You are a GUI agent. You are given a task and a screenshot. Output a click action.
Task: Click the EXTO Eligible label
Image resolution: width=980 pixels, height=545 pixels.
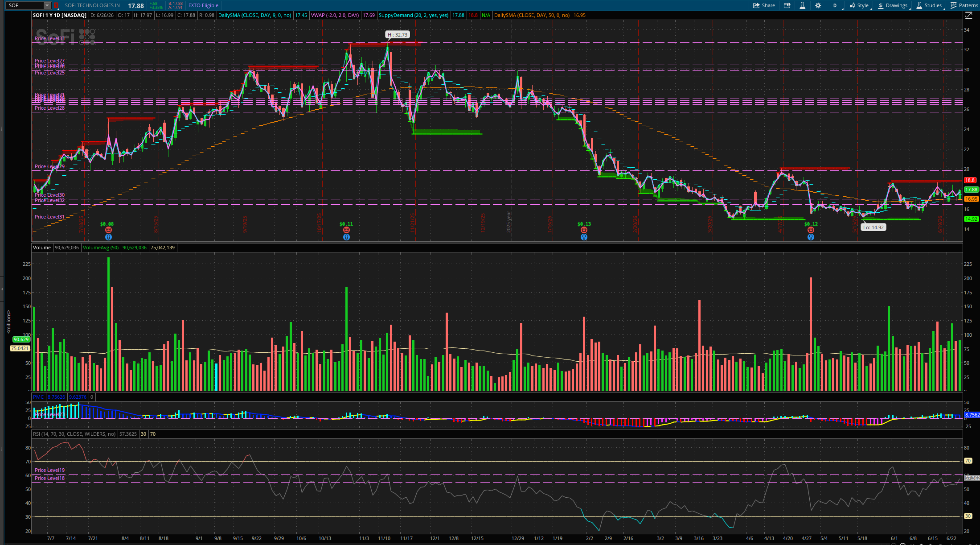coord(203,5)
